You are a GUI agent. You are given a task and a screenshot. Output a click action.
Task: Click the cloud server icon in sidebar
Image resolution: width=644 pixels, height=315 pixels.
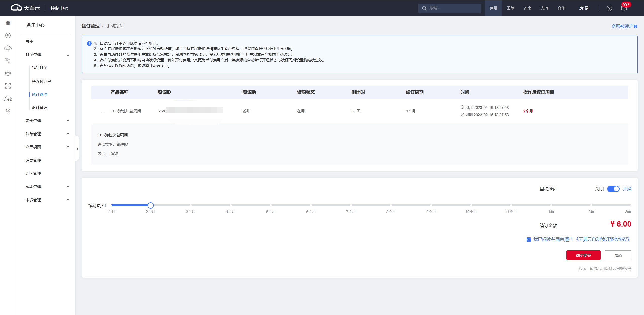pos(8,48)
